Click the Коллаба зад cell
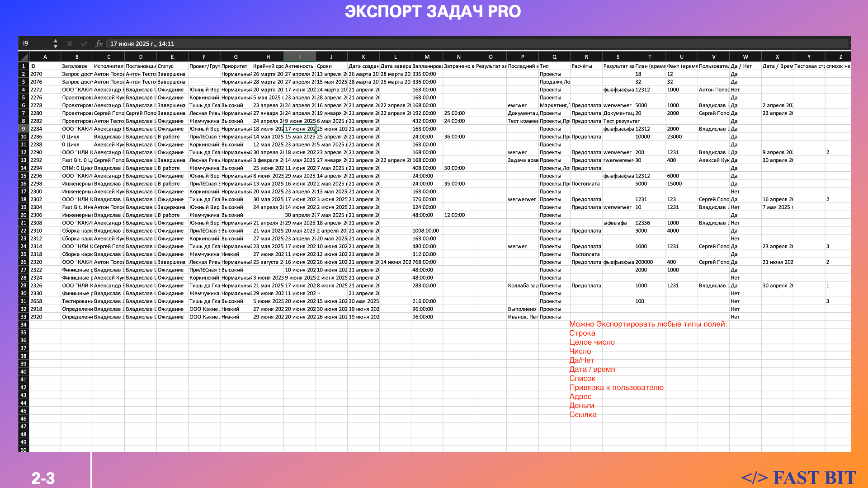The width and height of the screenshot is (868, 488). point(523,286)
